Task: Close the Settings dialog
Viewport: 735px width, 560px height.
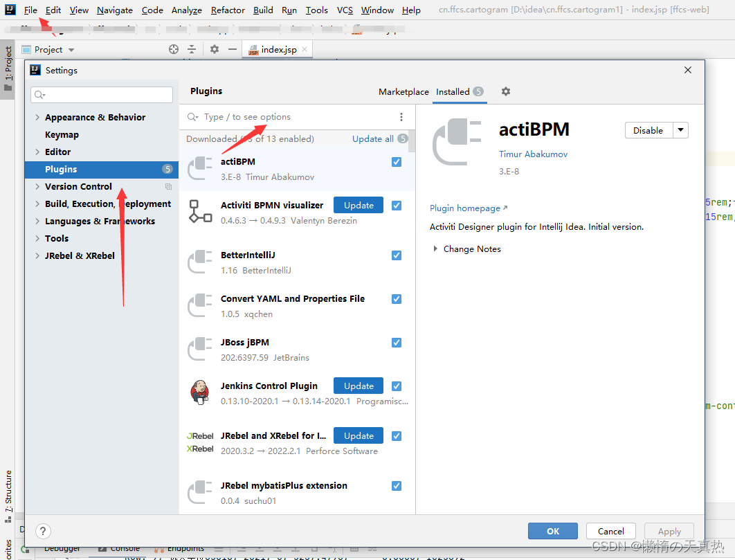Action: point(688,70)
